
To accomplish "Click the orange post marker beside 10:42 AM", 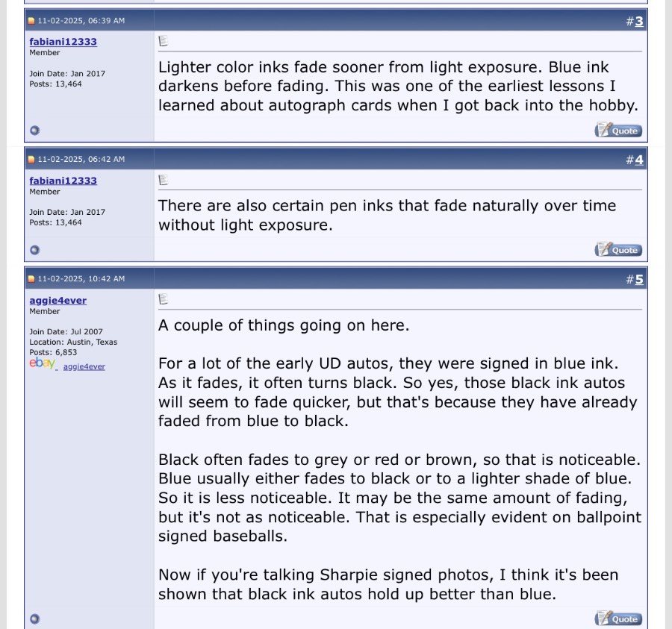I will [x=31, y=279].
